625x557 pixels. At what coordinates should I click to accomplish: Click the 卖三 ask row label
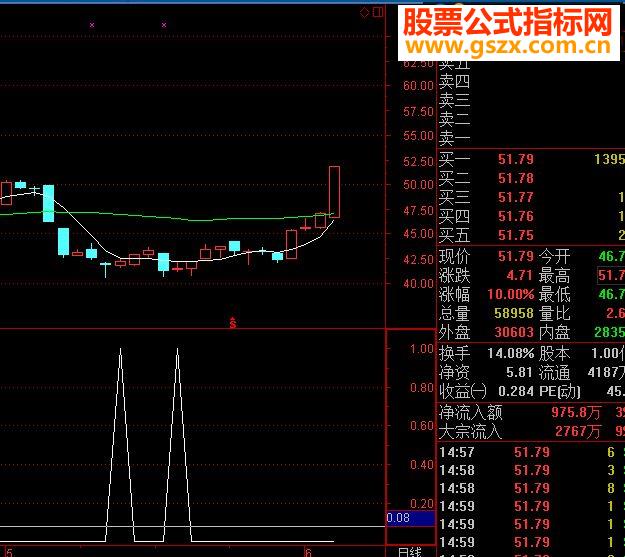[x=454, y=100]
